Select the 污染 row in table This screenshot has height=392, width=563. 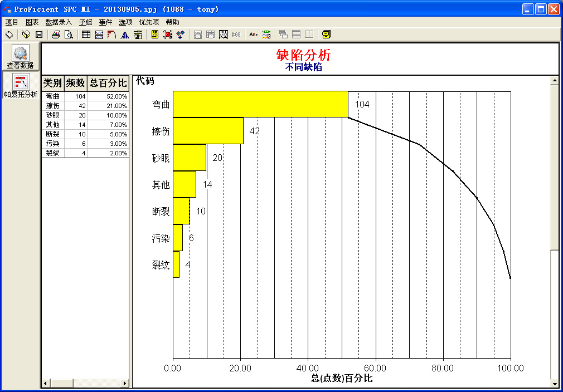click(85, 144)
